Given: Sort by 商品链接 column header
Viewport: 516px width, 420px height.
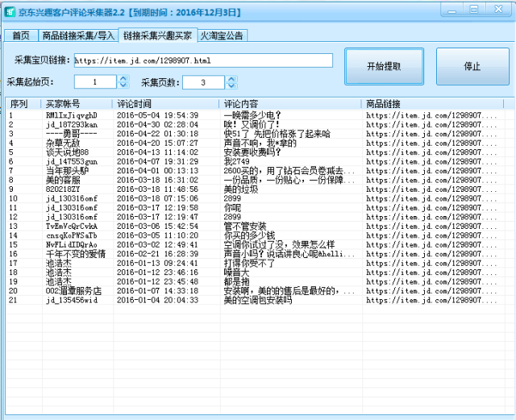Looking at the screenshot, I should 432,104.
